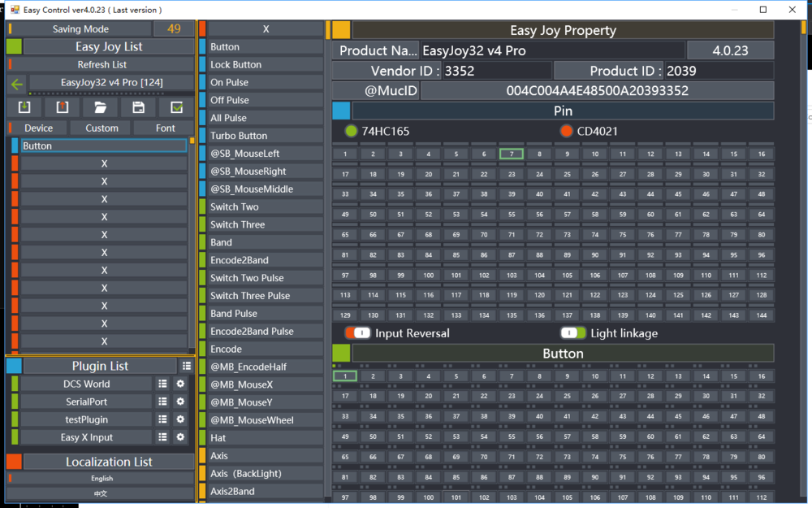
Task: Open the SerialPort plugin list icon
Action: pos(162,402)
